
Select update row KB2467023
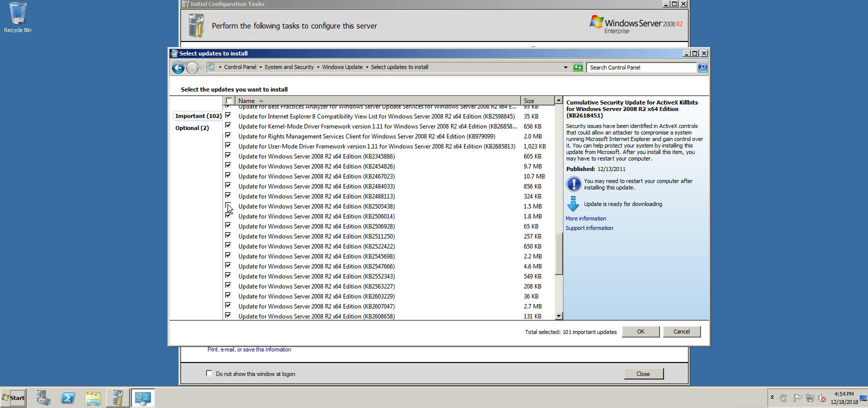[388, 176]
